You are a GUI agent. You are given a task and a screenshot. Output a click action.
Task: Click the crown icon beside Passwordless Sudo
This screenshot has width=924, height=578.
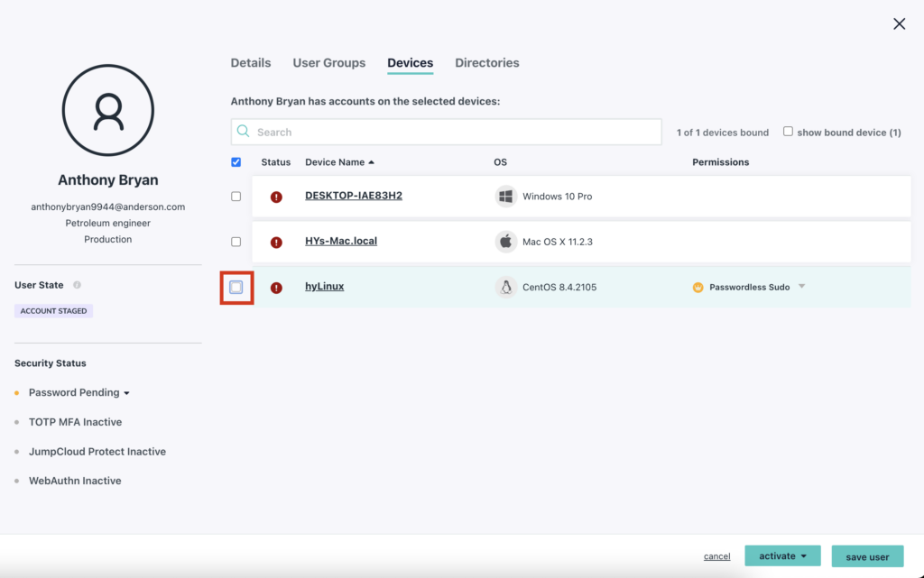click(698, 288)
